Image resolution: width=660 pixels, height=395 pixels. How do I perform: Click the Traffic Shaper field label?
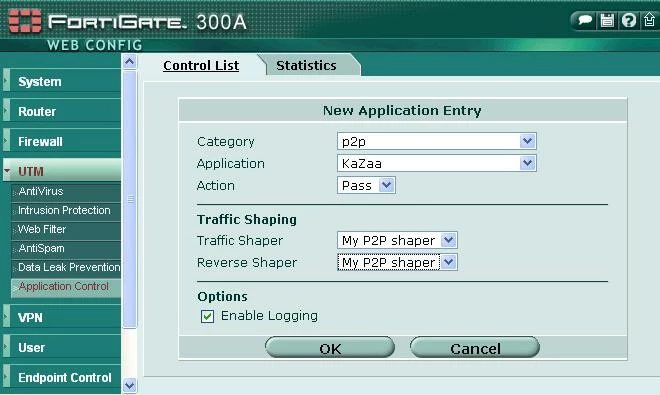point(240,240)
